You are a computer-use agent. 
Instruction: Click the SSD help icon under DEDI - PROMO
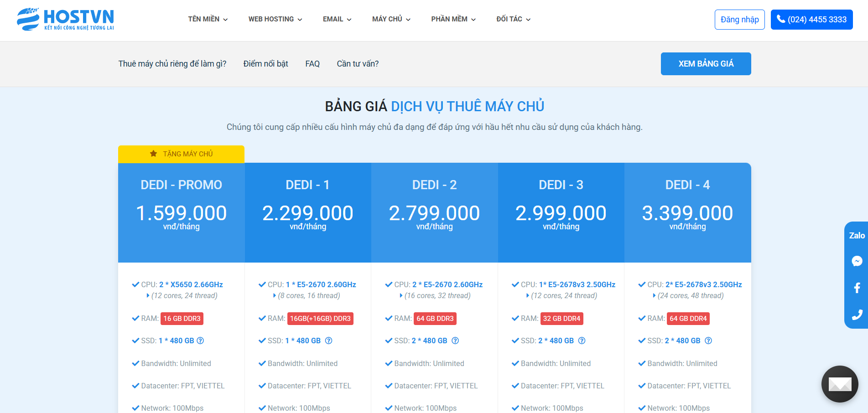(200, 341)
